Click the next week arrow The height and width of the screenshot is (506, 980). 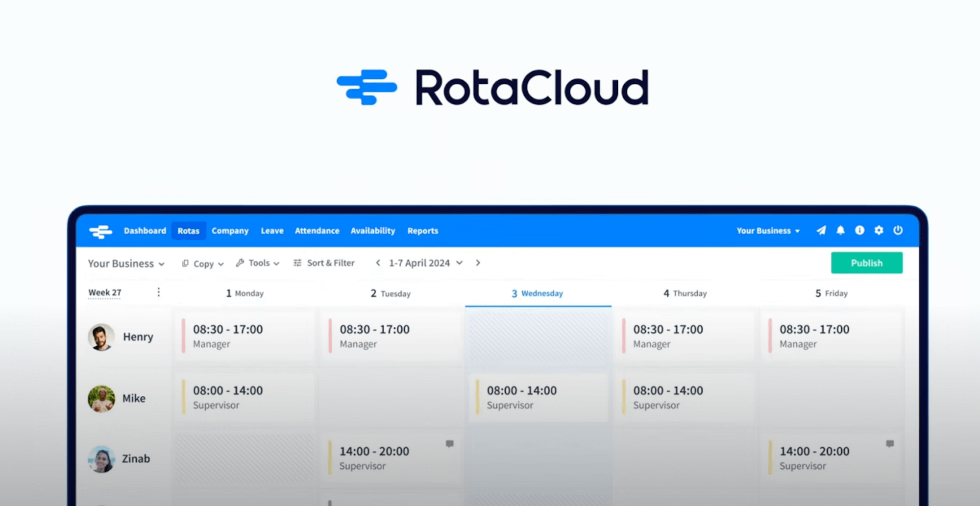click(x=478, y=263)
